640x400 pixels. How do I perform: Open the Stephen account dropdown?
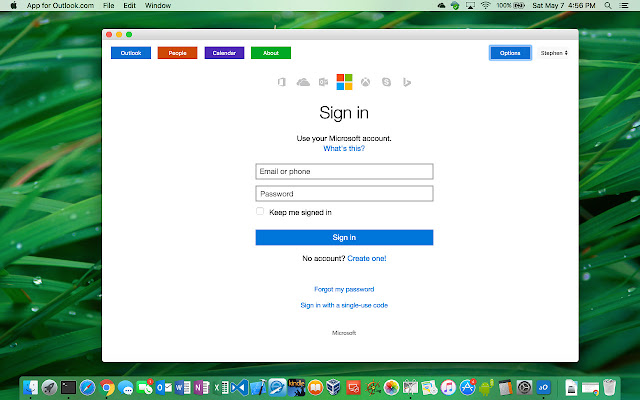tap(554, 53)
